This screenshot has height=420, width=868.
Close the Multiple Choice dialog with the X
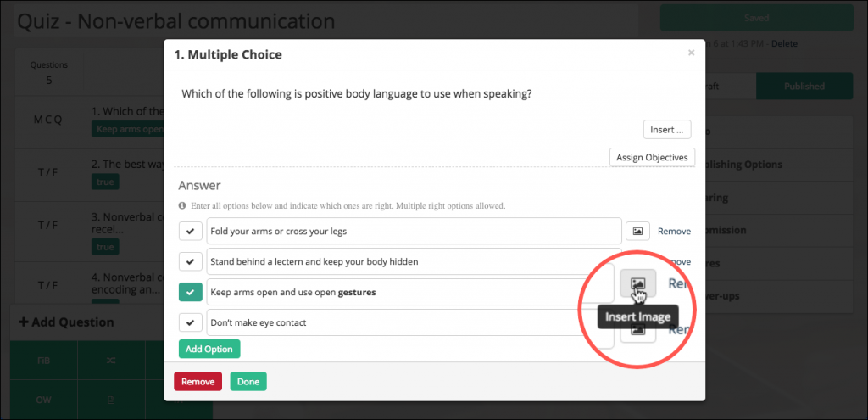[x=691, y=53]
